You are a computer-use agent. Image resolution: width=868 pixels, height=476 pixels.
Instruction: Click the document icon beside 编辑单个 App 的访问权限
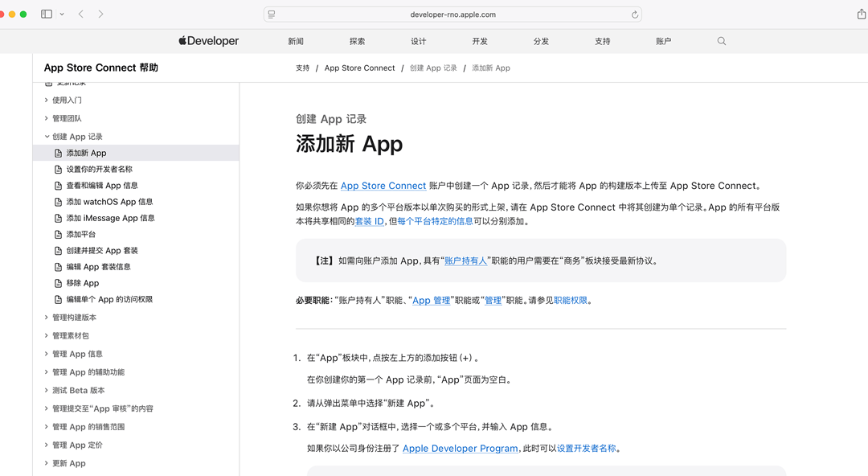pos(58,300)
